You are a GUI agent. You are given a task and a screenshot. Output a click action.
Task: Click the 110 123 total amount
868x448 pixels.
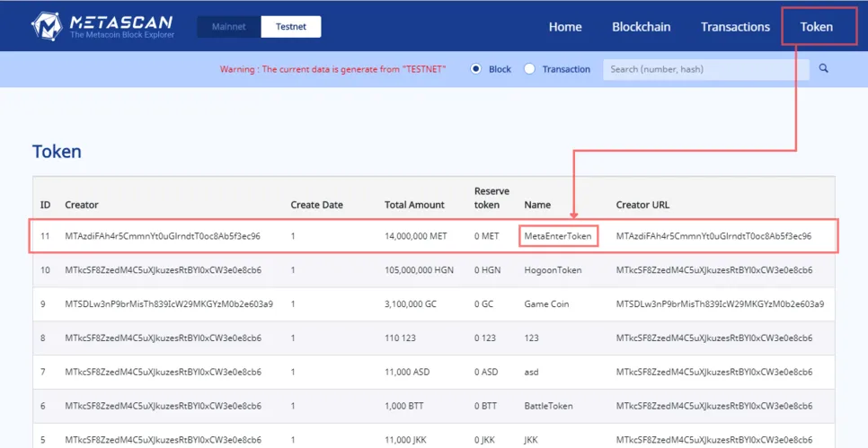400,338
